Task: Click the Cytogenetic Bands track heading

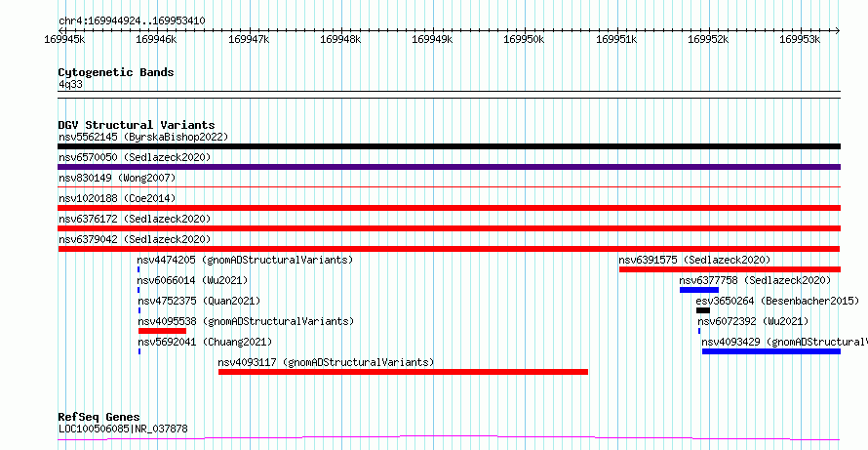Action: point(116,72)
